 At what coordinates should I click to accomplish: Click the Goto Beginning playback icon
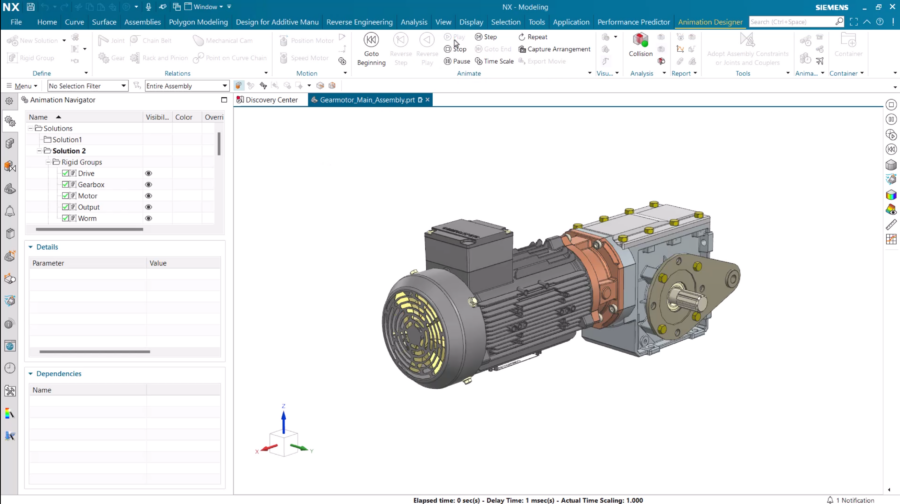tap(371, 41)
